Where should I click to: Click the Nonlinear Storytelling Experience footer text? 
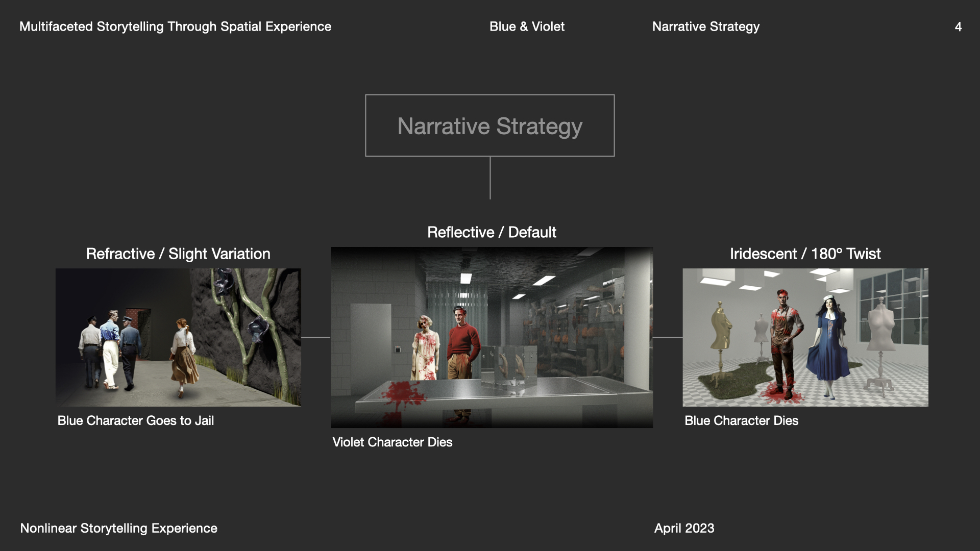point(118,528)
